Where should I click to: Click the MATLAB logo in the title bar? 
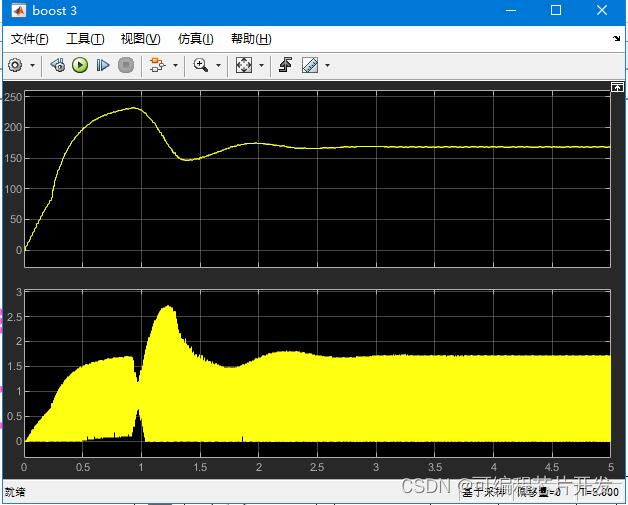click(x=18, y=10)
